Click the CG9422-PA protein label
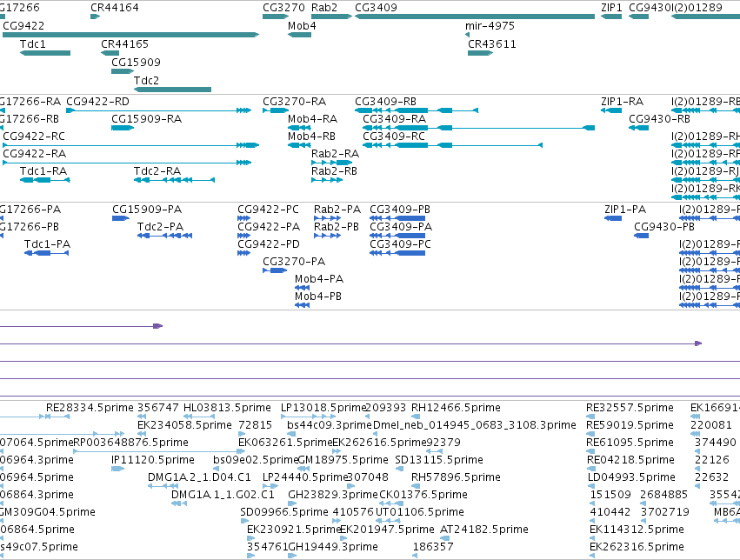The height and width of the screenshot is (560, 740). 269,227
